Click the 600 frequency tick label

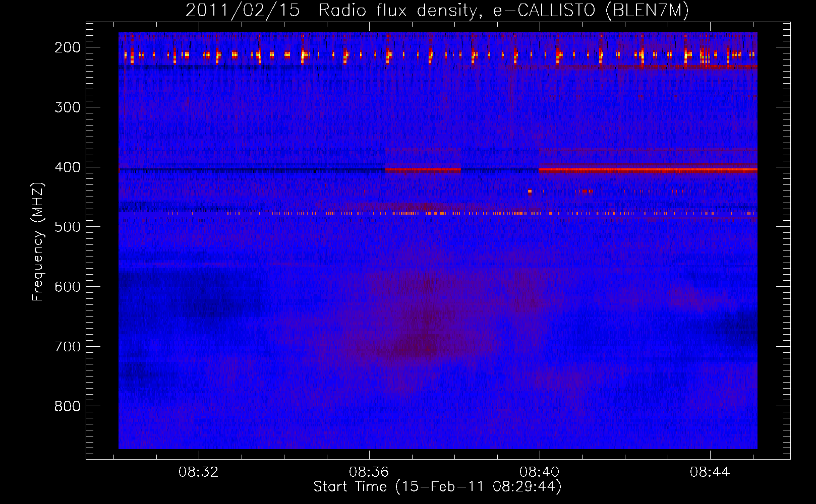[x=67, y=287]
